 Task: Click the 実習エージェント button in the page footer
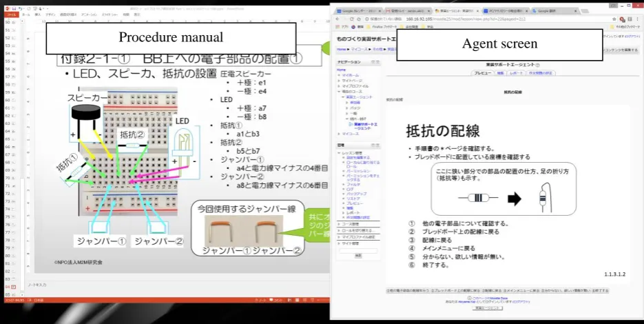tap(488, 308)
